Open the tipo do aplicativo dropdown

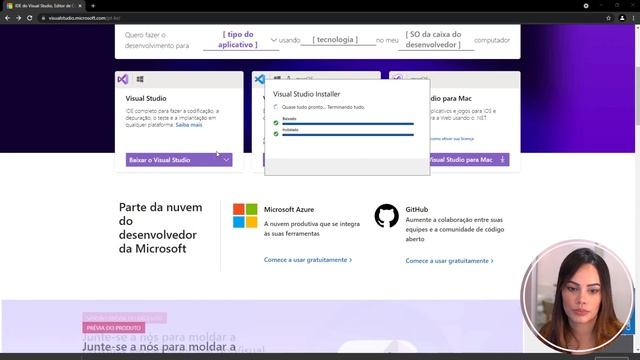click(241, 40)
